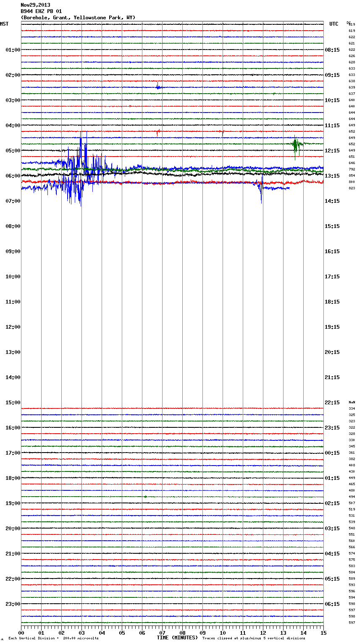Click minute 12 on the bottom axis
This screenshot has width=357, height=644.
263,633
